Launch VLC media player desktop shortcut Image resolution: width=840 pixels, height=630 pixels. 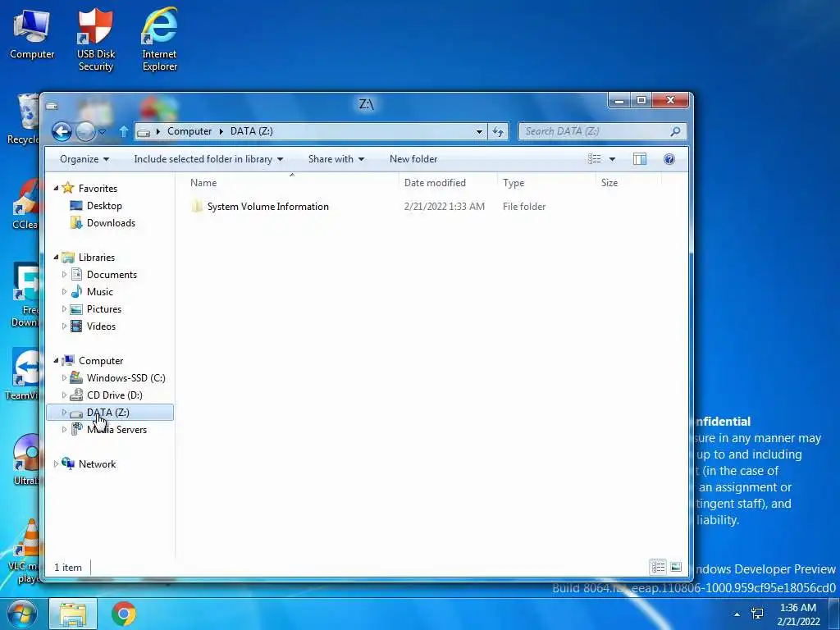point(24,552)
